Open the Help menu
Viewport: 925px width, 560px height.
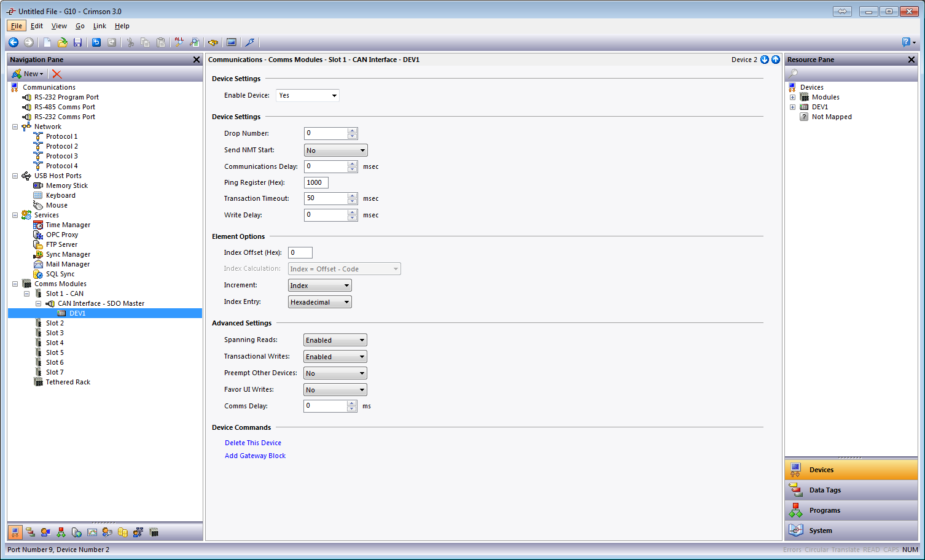(x=122, y=26)
